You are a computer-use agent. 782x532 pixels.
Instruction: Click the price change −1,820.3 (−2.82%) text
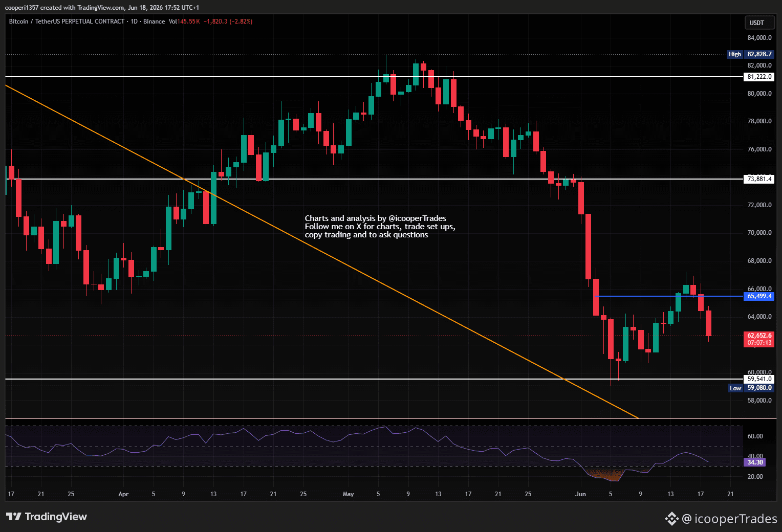(x=228, y=21)
